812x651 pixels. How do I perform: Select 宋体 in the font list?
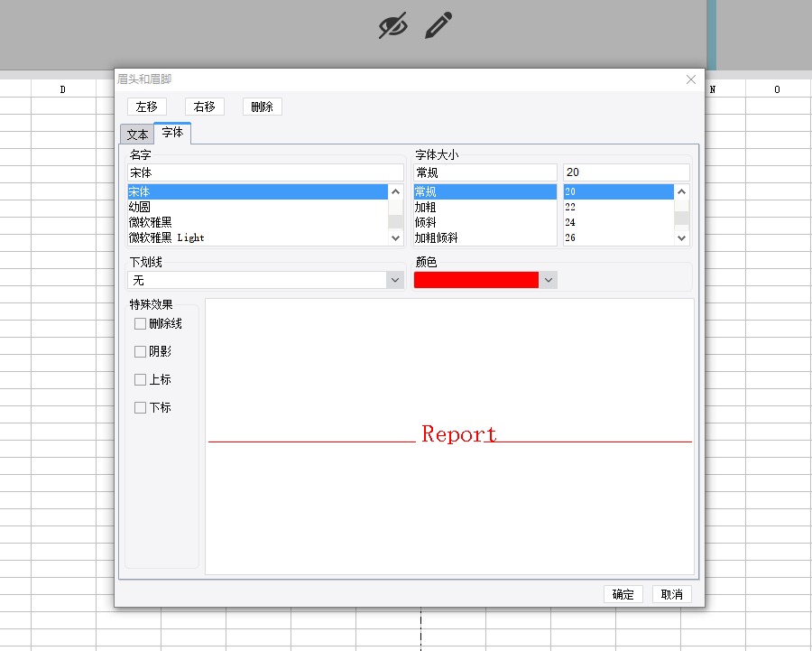(257, 191)
